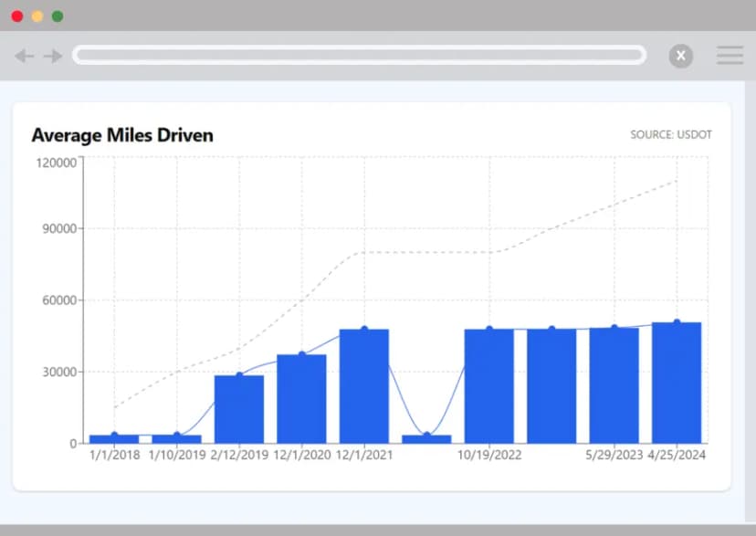Click the browser forward arrow
Screen dimensions: 756x536
click(x=53, y=56)
